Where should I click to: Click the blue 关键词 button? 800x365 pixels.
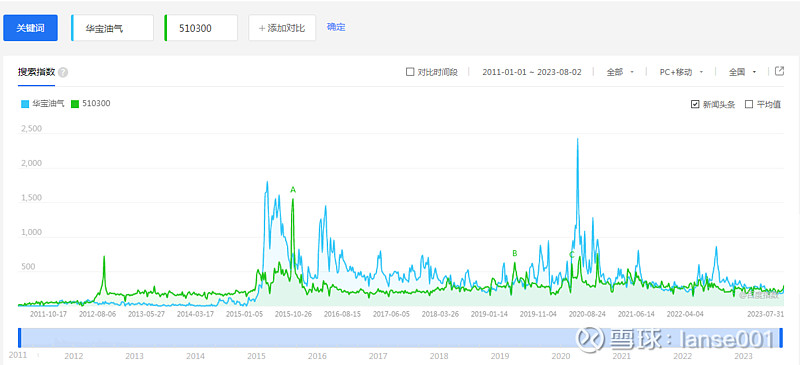30,28
